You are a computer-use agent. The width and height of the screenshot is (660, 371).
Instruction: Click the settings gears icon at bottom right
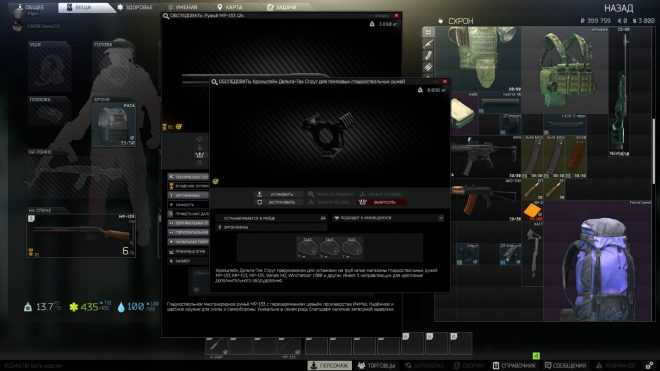coord(649,365)
